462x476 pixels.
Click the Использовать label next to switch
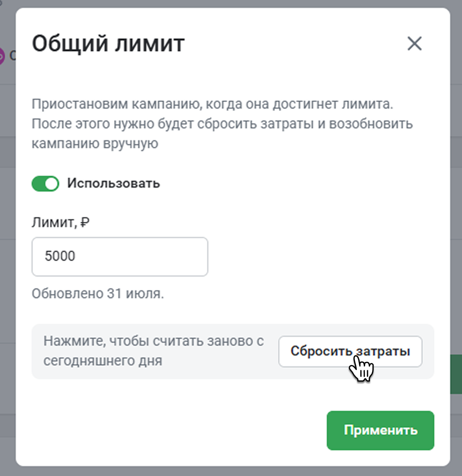click(x=113, y=183)
